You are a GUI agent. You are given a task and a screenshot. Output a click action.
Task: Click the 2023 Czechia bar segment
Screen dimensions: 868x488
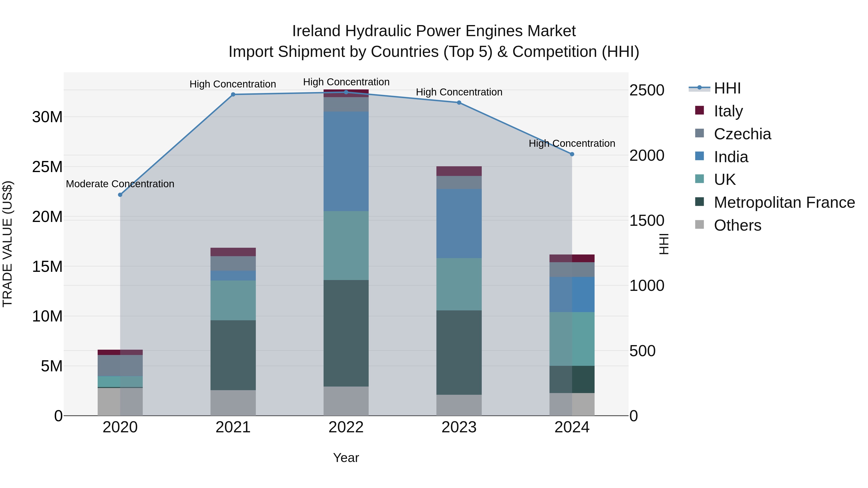coord(459,182)
